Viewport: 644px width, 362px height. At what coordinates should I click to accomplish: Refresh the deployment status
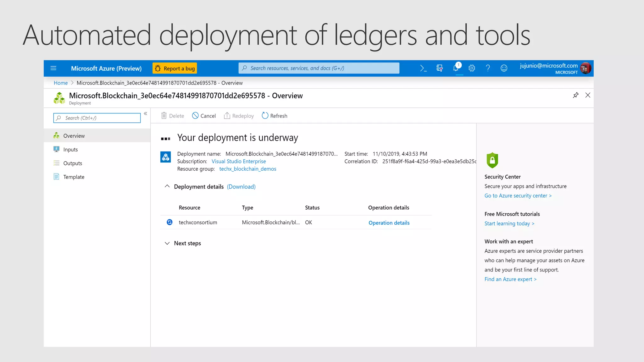point(275,116)
